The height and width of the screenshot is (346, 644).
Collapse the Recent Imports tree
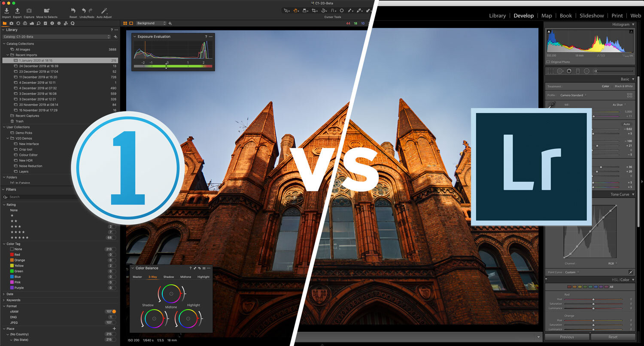click(8, 55)
